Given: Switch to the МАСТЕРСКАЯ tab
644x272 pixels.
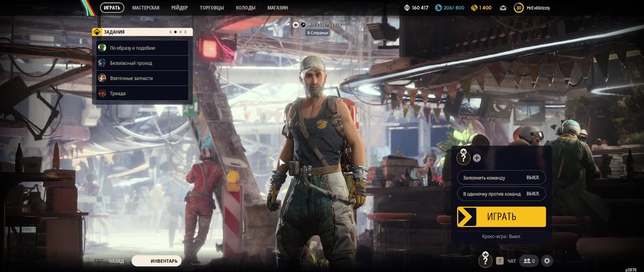Looking at the screenshot, I should [x=146, y=8].
